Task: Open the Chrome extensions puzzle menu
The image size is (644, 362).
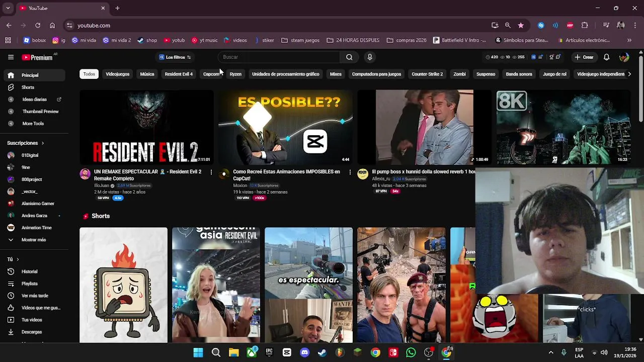Action: click(585, 25)
